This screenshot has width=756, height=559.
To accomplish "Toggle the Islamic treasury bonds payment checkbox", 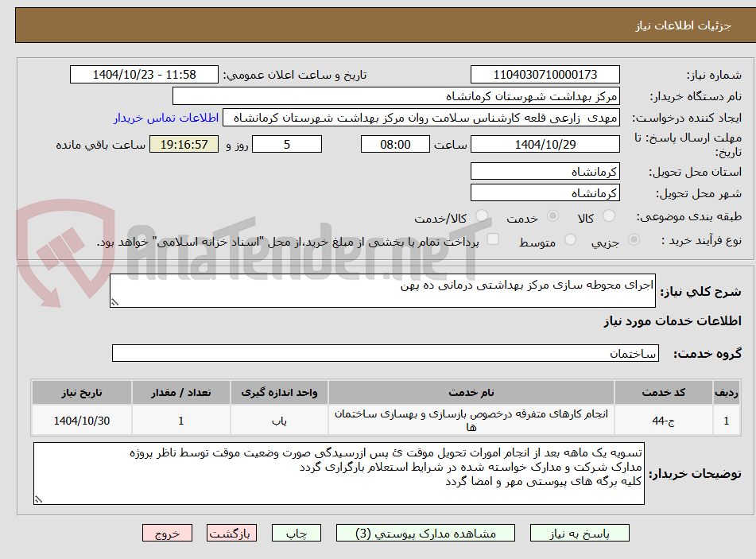I will click(493, 239).
